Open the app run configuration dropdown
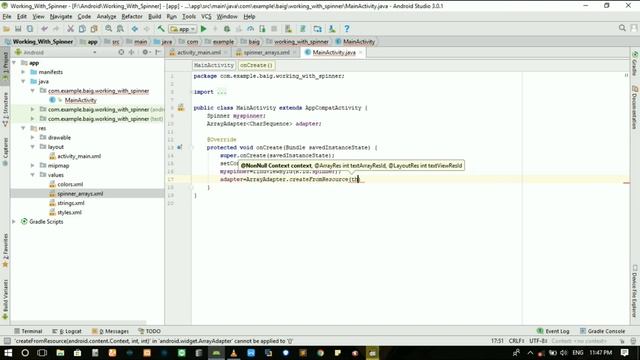Screen dimensions: 640x360 [183, 29]
